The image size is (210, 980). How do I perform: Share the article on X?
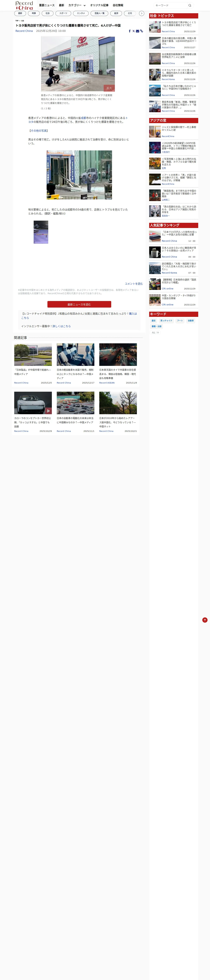[x=133, y=31]
